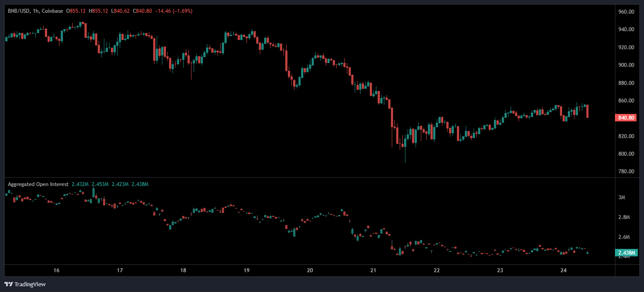Click date 22 on the time axis
The width and height of the screenshot is (644, 292).
[437, 270]
